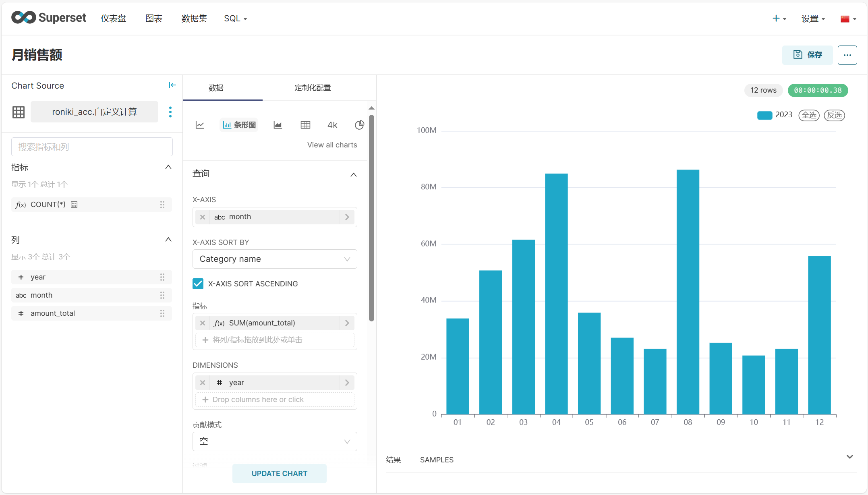Click the dataset table grid icon
This screenshot has width=868, height=495.
(x=19, y=112)
